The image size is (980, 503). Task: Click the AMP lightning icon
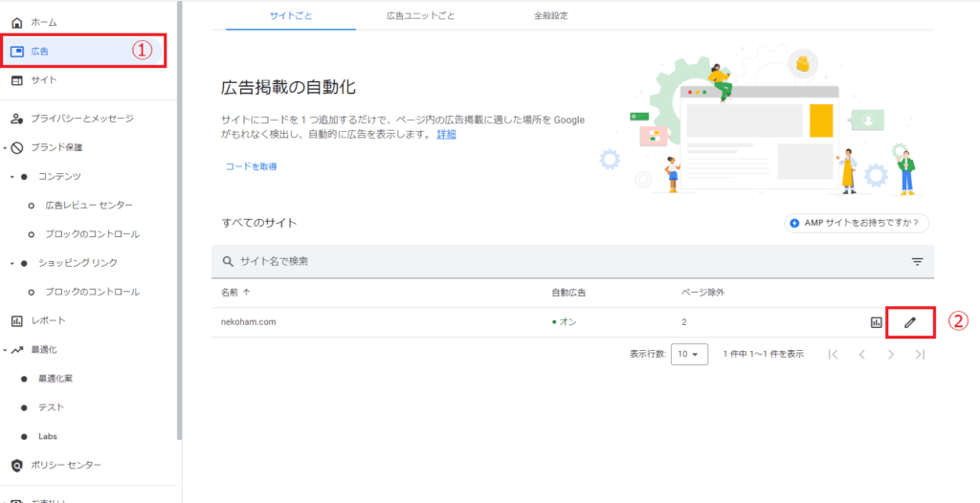pos(794,223)
